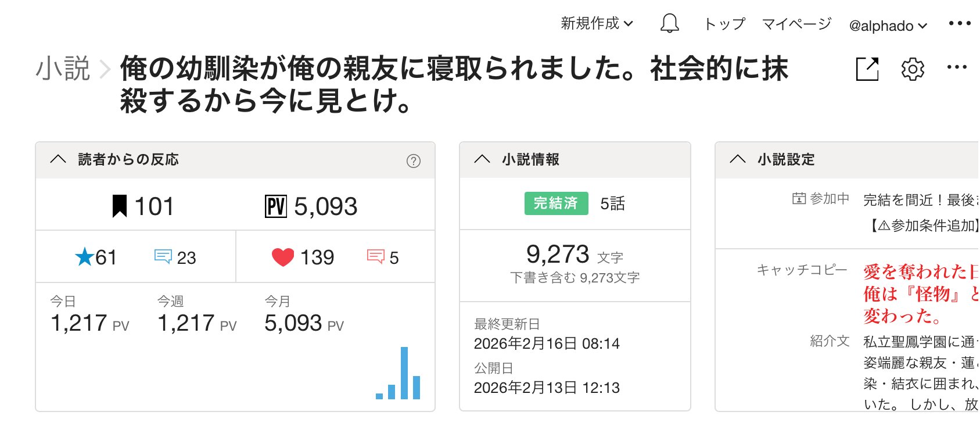Screen dimensions: 980x433
Task: Open マイページ from navigation
Action: pos(796,24)
